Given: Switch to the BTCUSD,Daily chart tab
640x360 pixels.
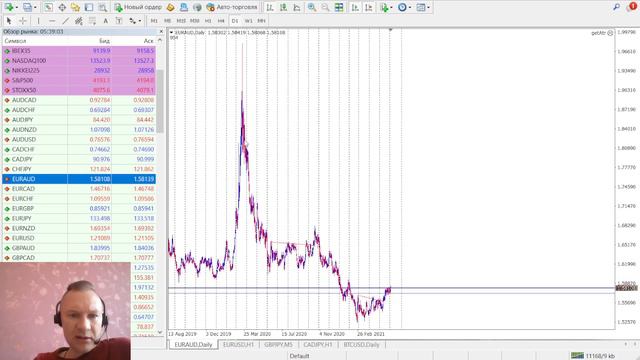Looking at the screenshot, I should click(362, 345).
